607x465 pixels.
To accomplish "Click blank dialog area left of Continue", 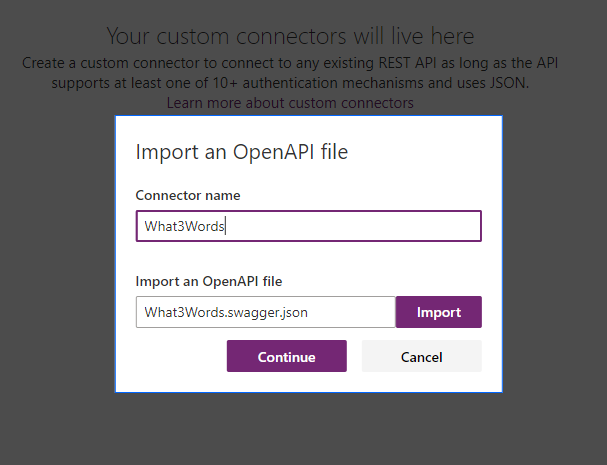I will pos(170,357).
